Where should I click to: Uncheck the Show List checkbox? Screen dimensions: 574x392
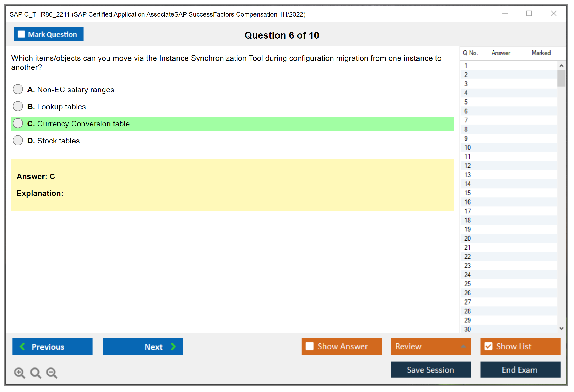pyautogui.click(x=488, y=346)
